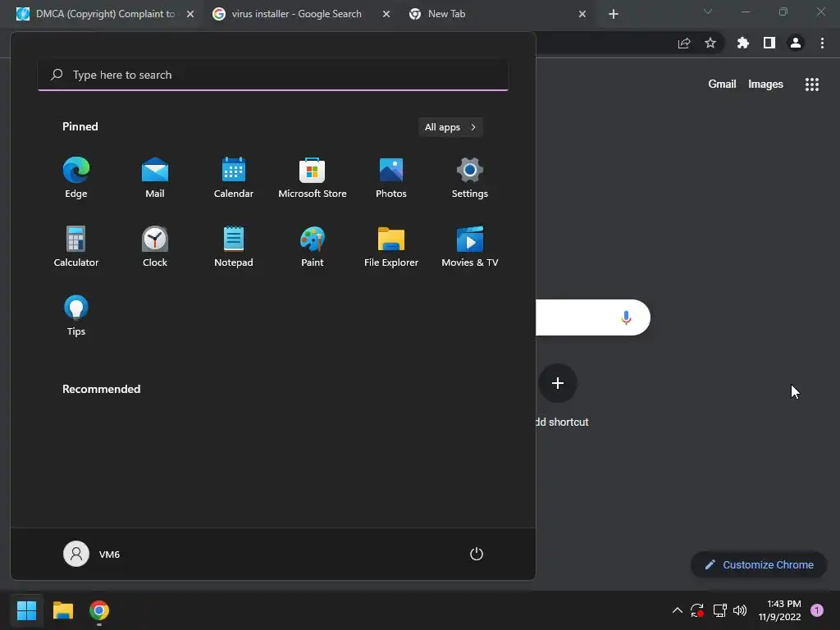Open the Gmail link
The height and width of the screenshot is (630, 840).
point(722,84)
